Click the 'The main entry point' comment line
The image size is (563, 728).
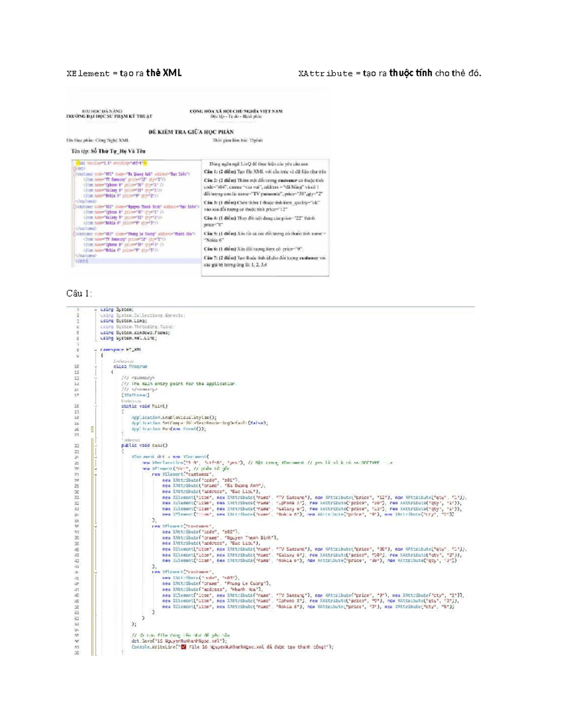coord(179,384)
